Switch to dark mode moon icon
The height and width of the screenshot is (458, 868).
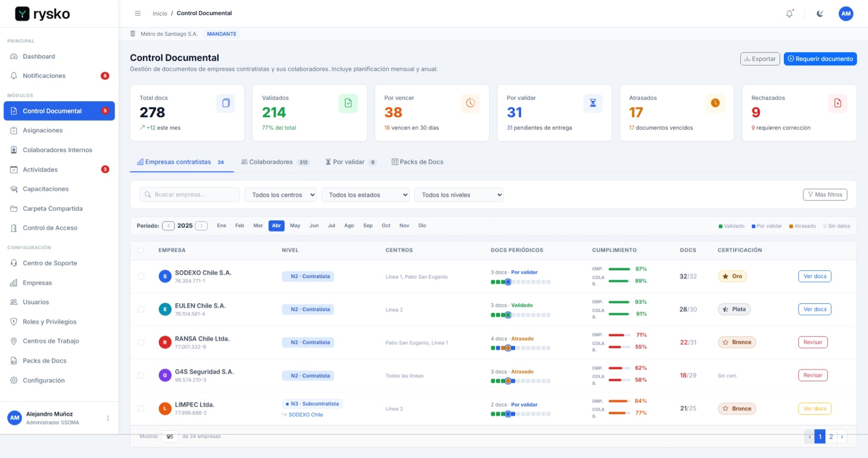[820, 14]
